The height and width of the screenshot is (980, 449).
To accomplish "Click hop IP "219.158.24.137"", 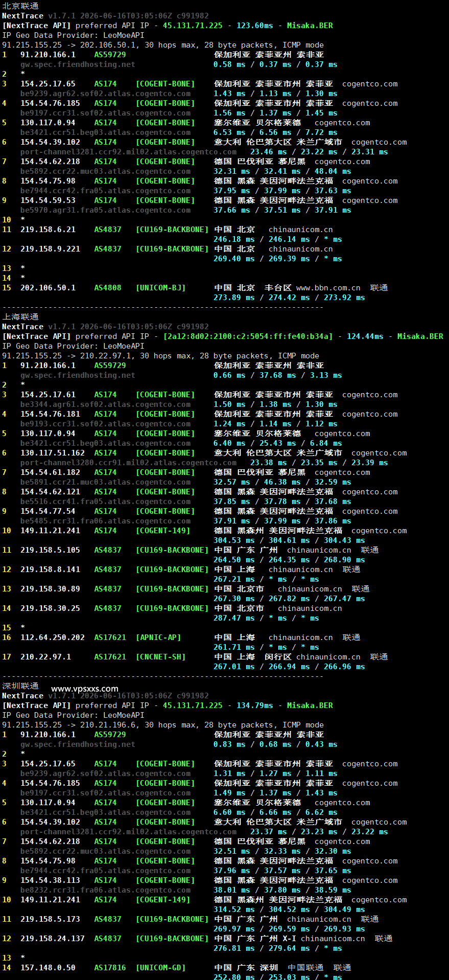I will [53, 939].
